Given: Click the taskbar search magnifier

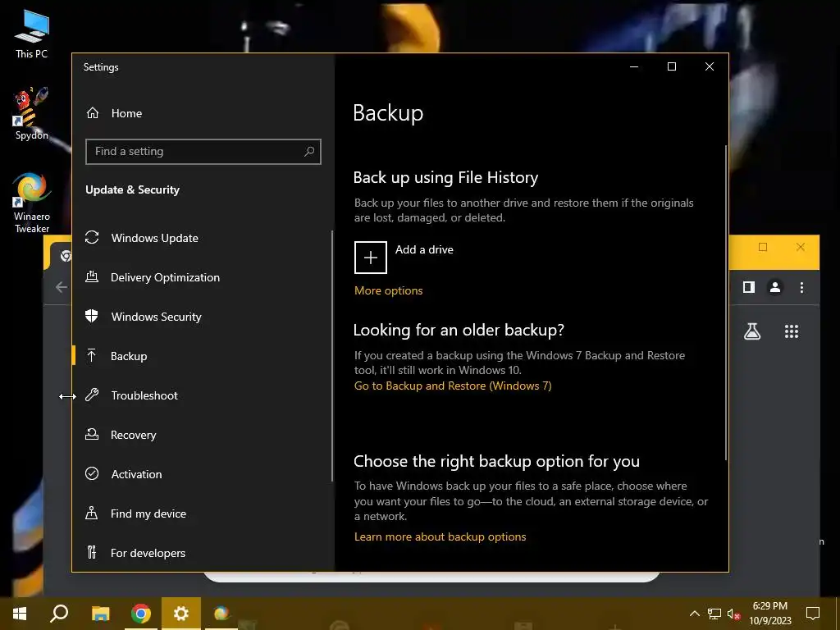Looking at the screenshot, I should pyautogui.click(x=59, y=614).
